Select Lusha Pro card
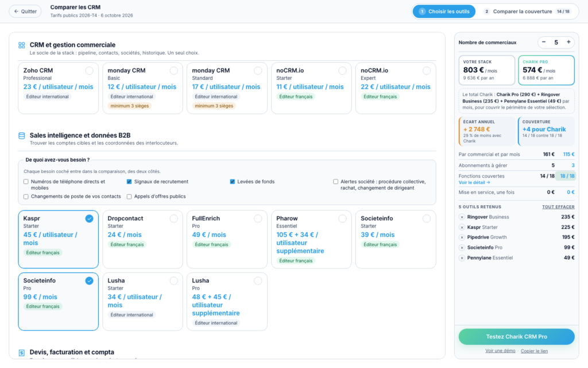The image size is (588, 368). [227, 301]
